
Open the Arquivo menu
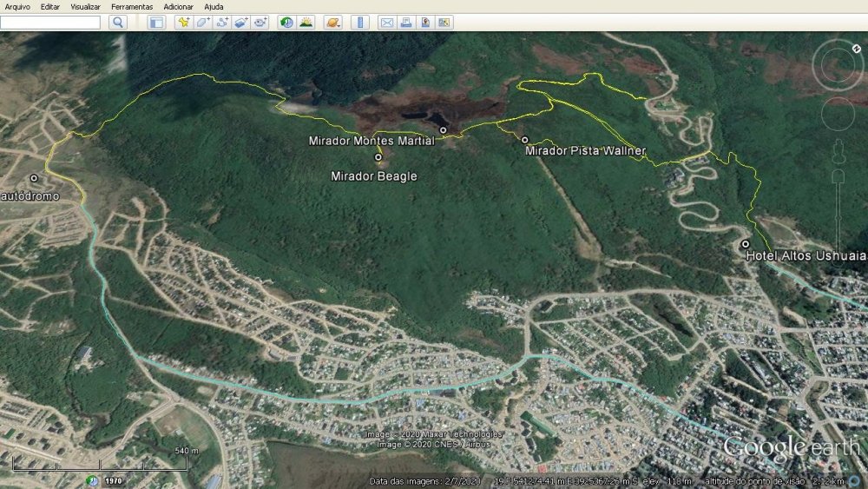click(17, 7)
